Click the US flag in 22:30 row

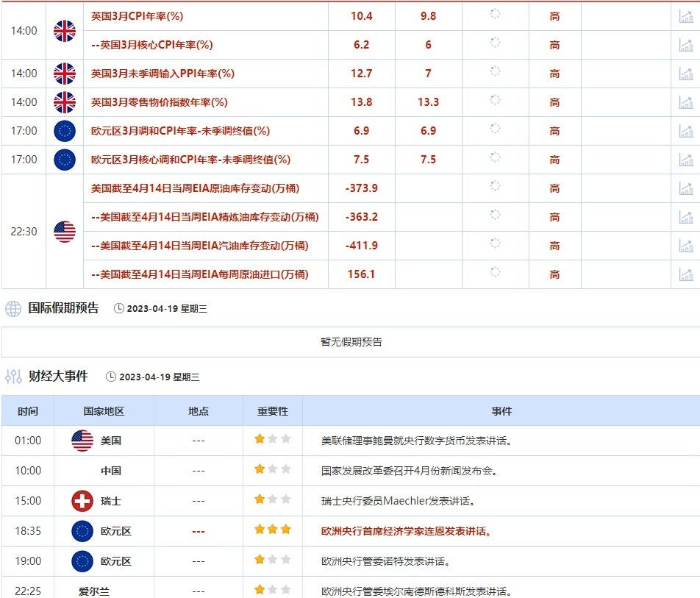tap(65, 232)
